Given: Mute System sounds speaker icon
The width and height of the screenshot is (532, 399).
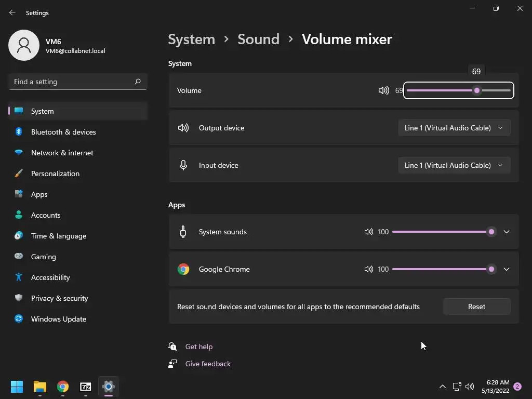Looking at the screenshot, I should click(369, 232).
